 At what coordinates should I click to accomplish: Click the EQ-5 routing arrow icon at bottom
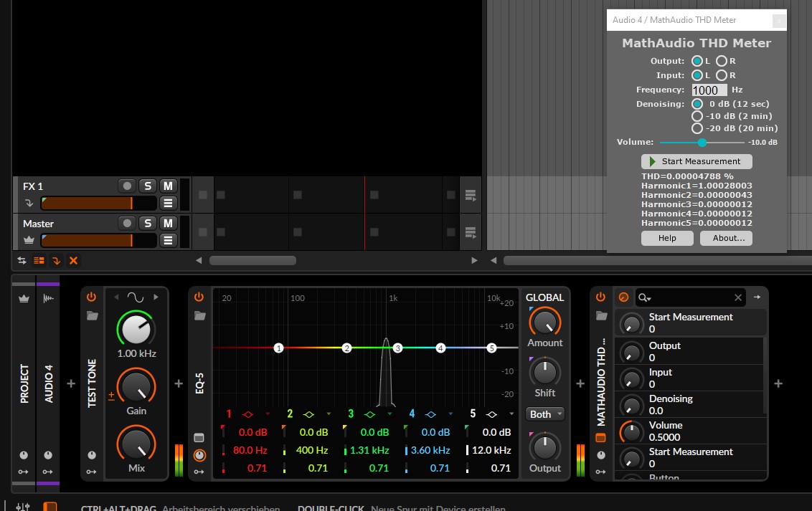(199, 472)
